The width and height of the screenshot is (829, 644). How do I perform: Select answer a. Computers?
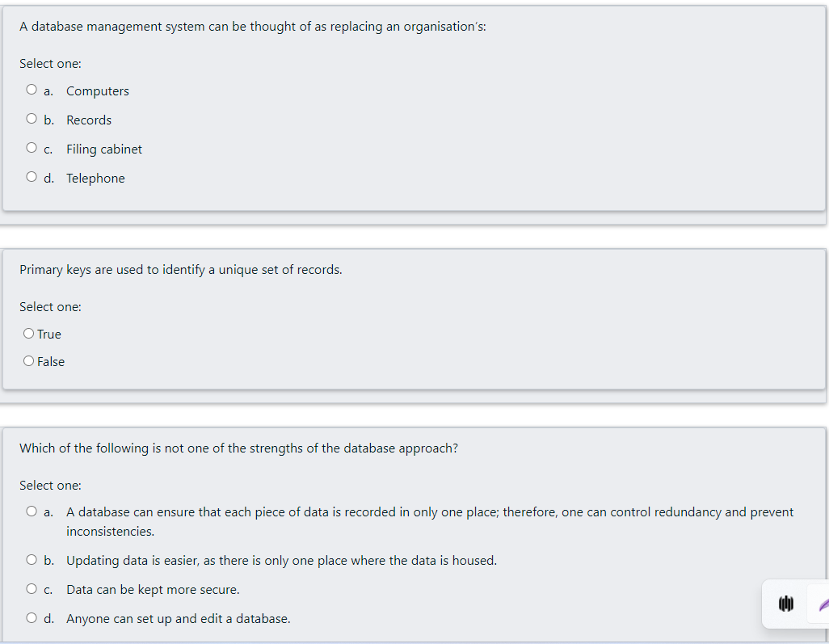[32, 90]
